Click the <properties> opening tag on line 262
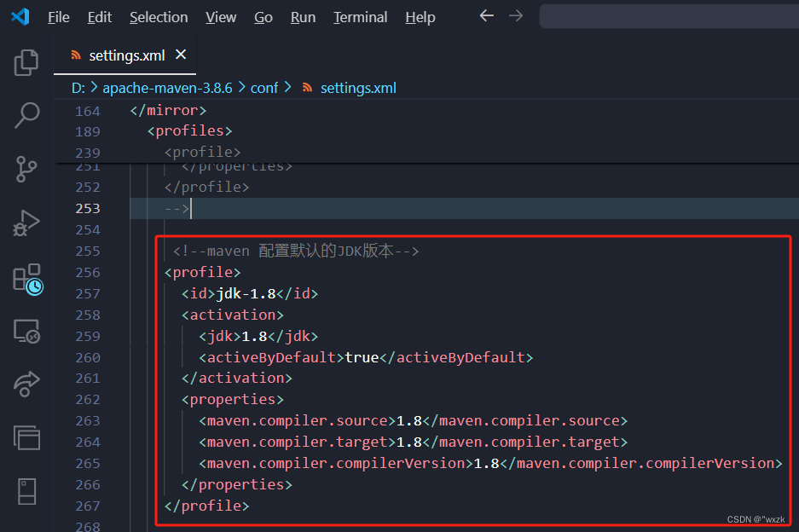 pyautogui.click(x=232, y=400)
